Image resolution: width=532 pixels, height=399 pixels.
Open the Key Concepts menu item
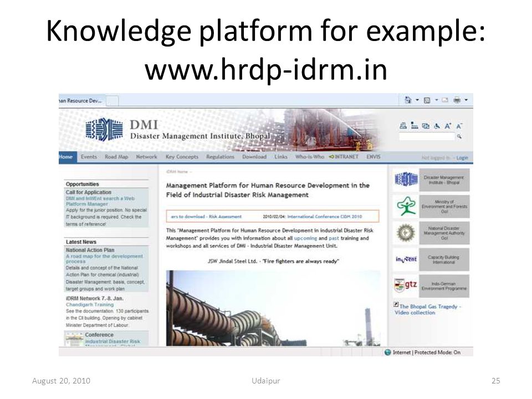tap(182, 157)
